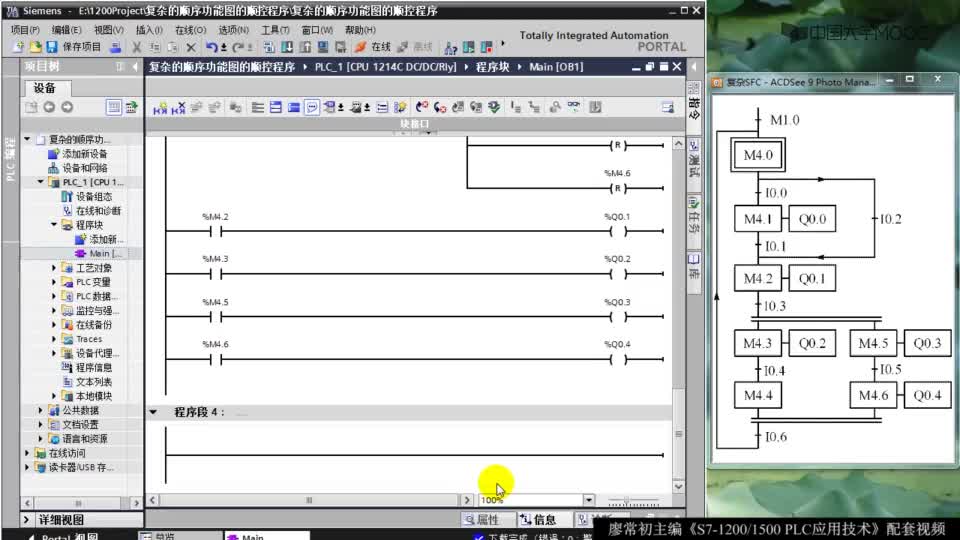Open the 项目(P) menu
Screen dimensions: 960x540
25,29
